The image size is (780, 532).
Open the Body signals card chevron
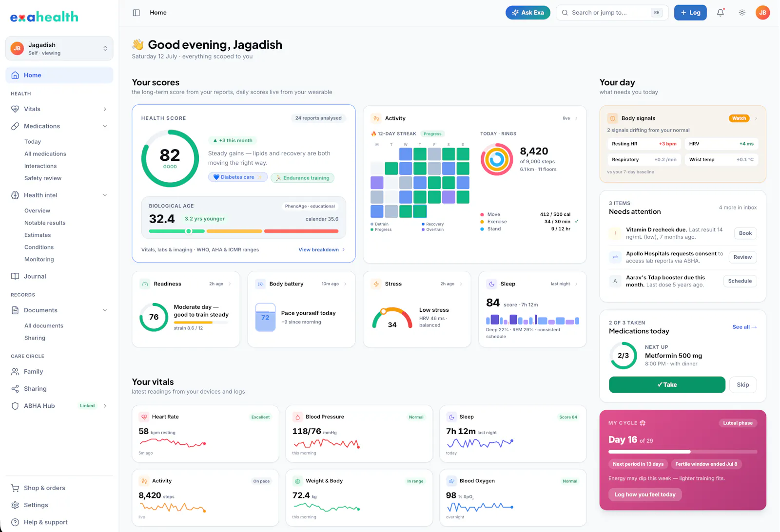pyautogui.click(x=756, y=118)
